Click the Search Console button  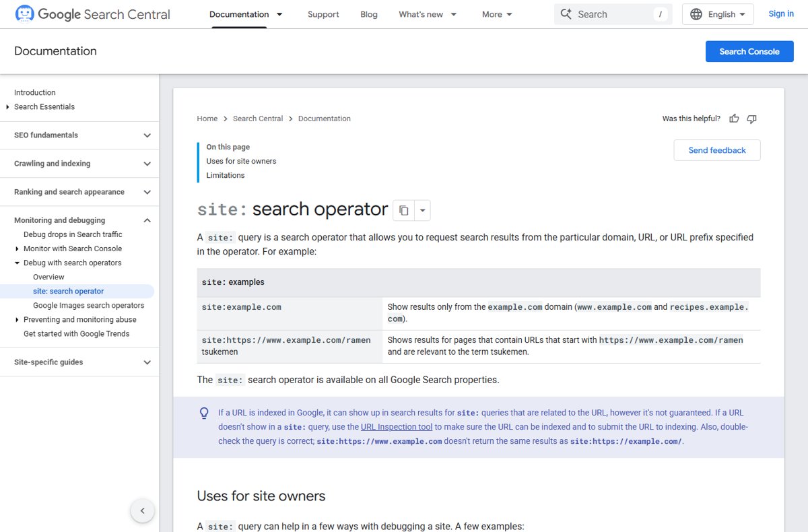(x=749, y=51)
